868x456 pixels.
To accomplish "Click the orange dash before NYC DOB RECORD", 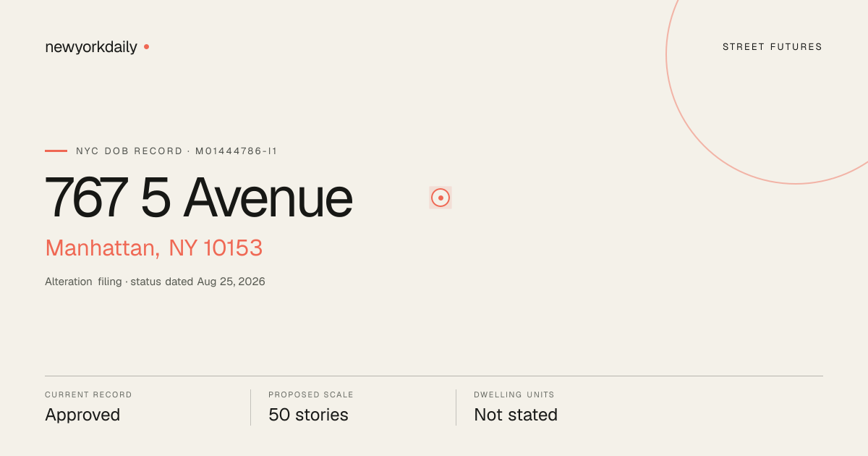I will click(56, 151).
